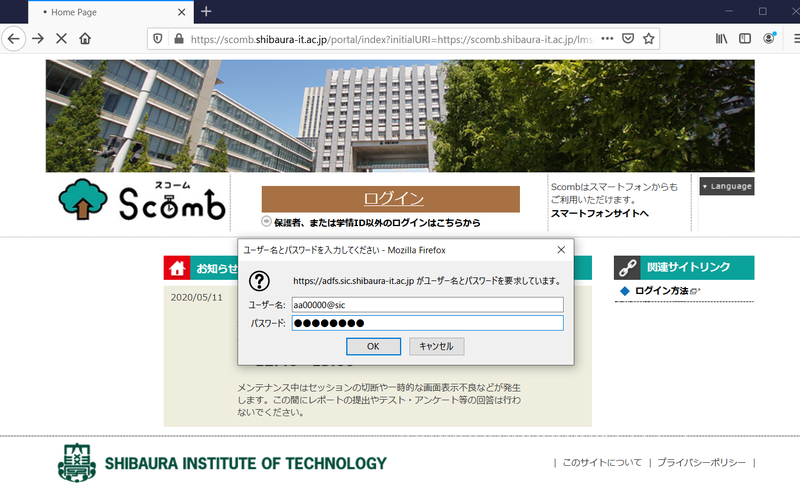Viewport: 800px width, 490px height.
Task: Open the ログイン方法 link
Action: tap(662, 291)
